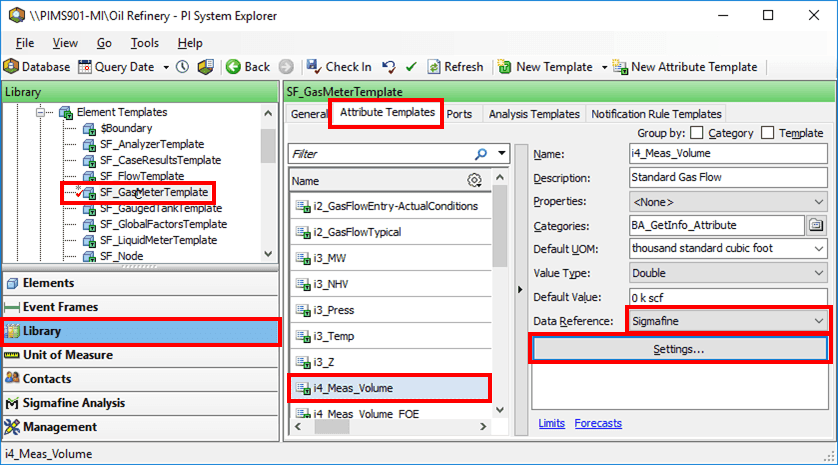Click the Library tree vertical scrollbar thumb
The width and height of the screenshot is (838, 465).
tap(268, 145)
